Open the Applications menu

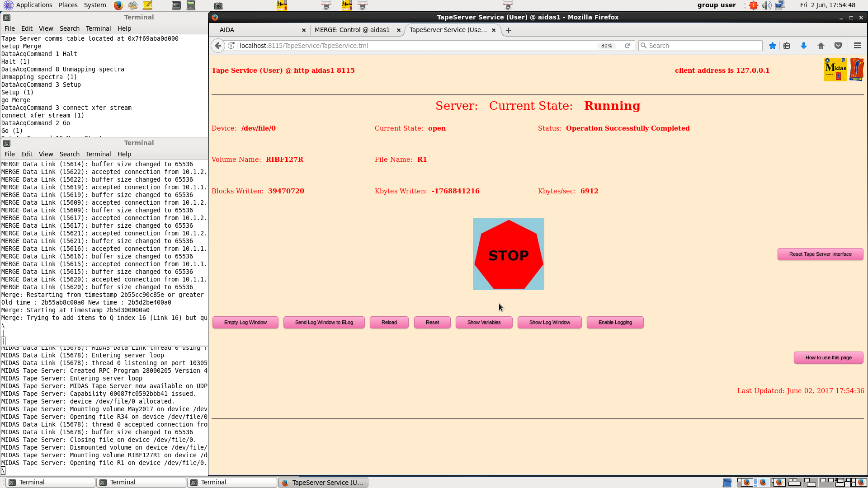(34, 5)
